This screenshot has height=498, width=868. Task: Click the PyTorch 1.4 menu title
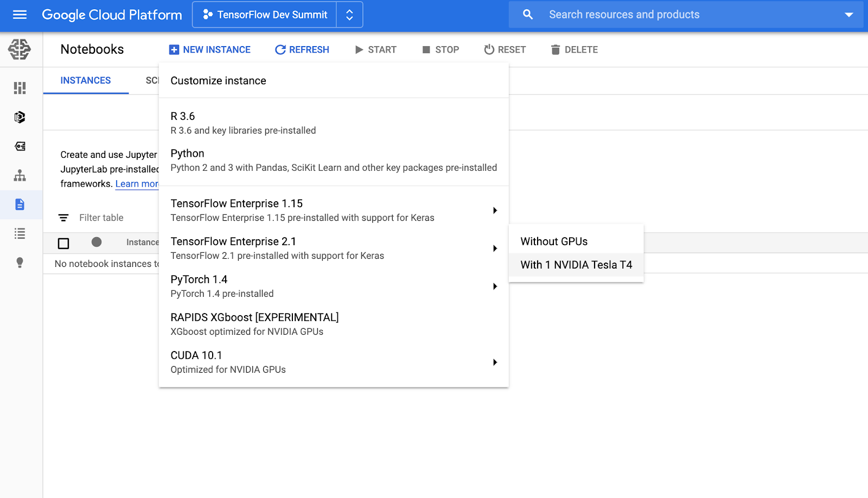(x=199, y=279)
